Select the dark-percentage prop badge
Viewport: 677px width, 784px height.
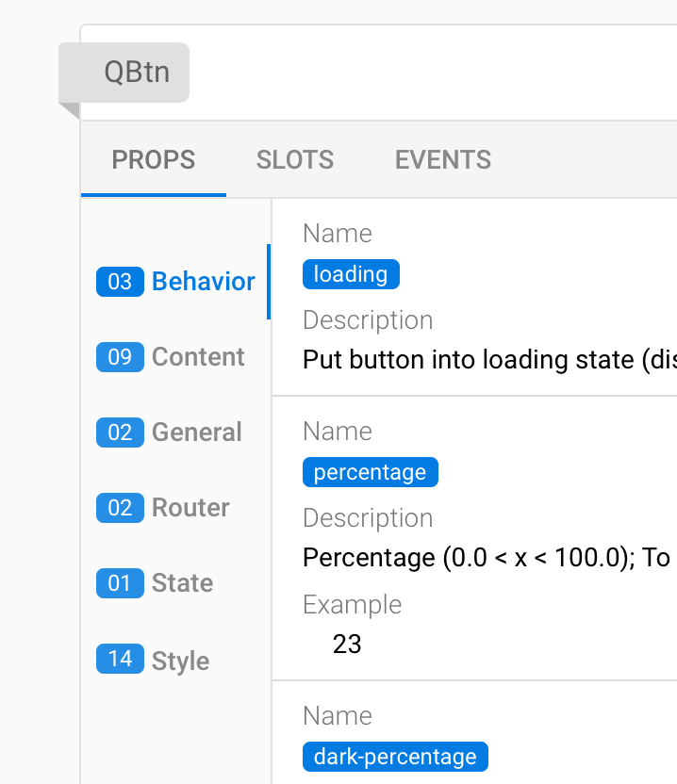(x=395, y=757)
